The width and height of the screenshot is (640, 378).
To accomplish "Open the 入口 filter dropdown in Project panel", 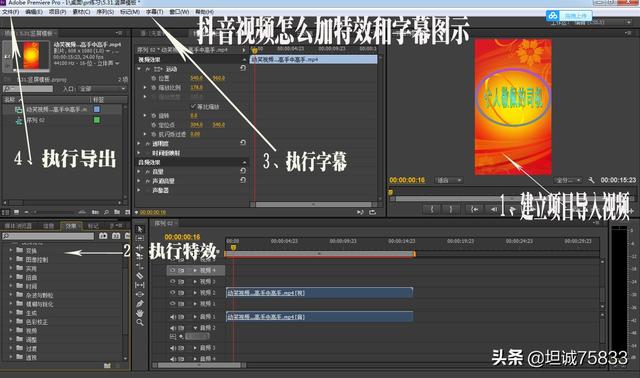I will click(102, 89).
